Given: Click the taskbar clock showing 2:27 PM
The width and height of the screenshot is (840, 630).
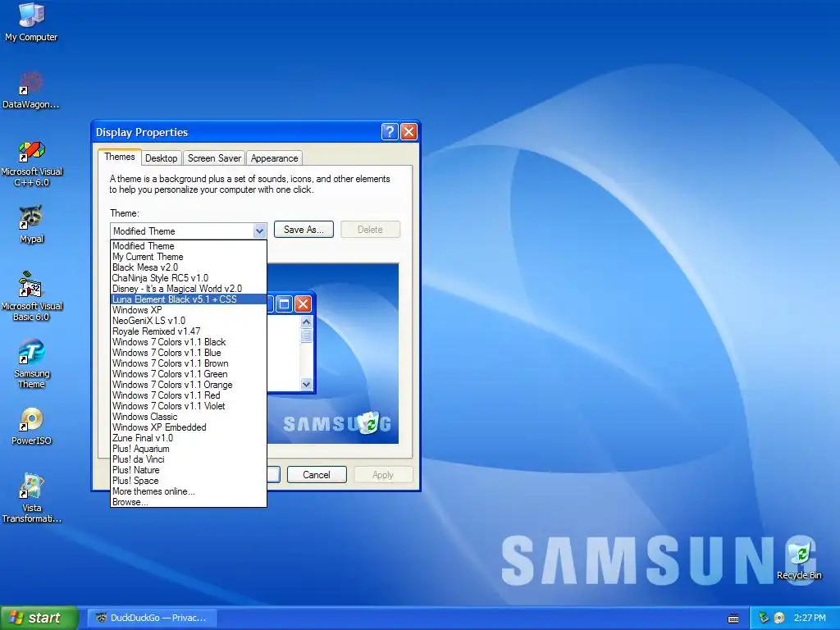Looking at the screenshot, I should click(810, 618).
